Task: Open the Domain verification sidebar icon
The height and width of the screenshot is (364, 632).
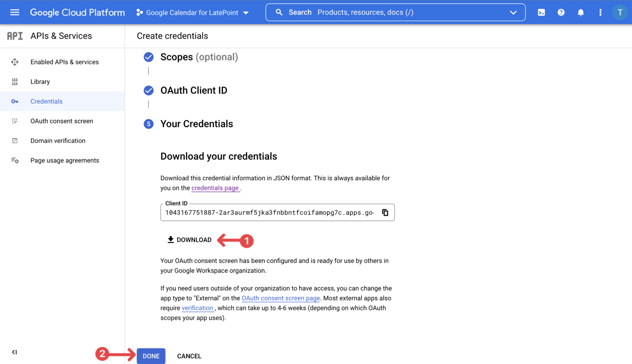Action: (x=15, y=140)
